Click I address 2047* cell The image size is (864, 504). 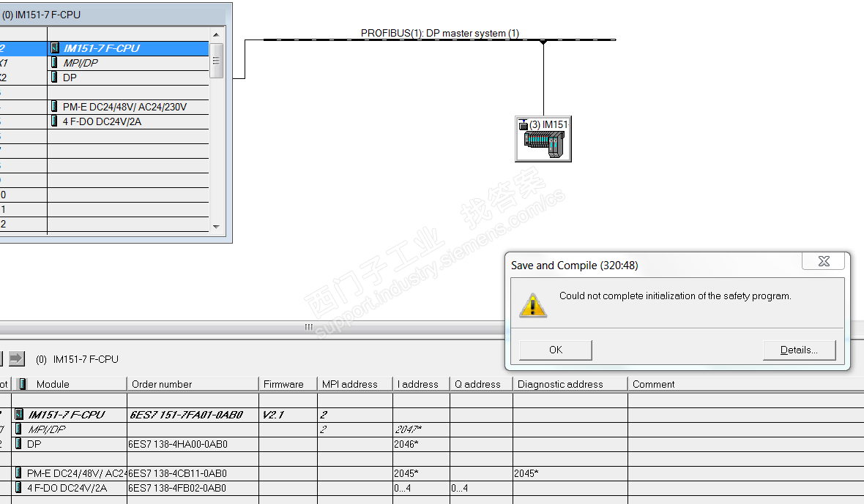point(421,429)
